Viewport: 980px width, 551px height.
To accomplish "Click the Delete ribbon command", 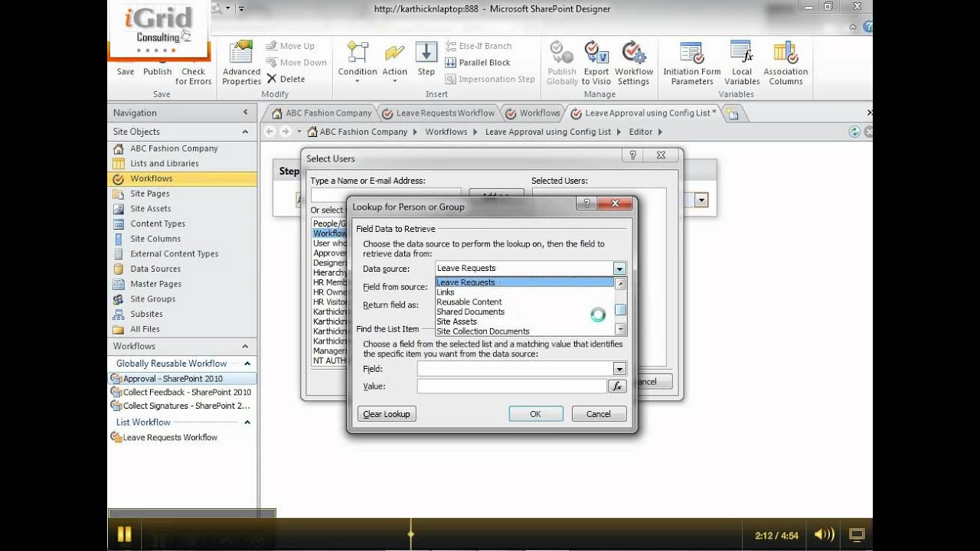I will click(x=286, y=79).
